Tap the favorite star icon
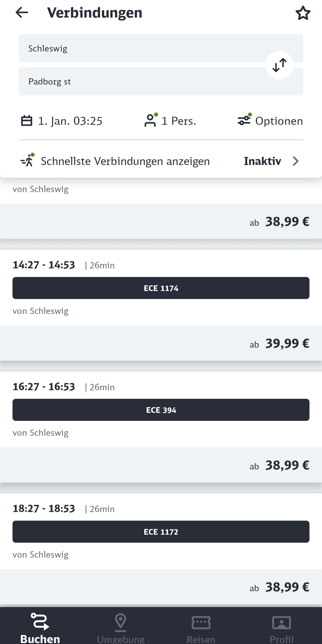The width and height of the screenshot is (322, 644). 303,13
